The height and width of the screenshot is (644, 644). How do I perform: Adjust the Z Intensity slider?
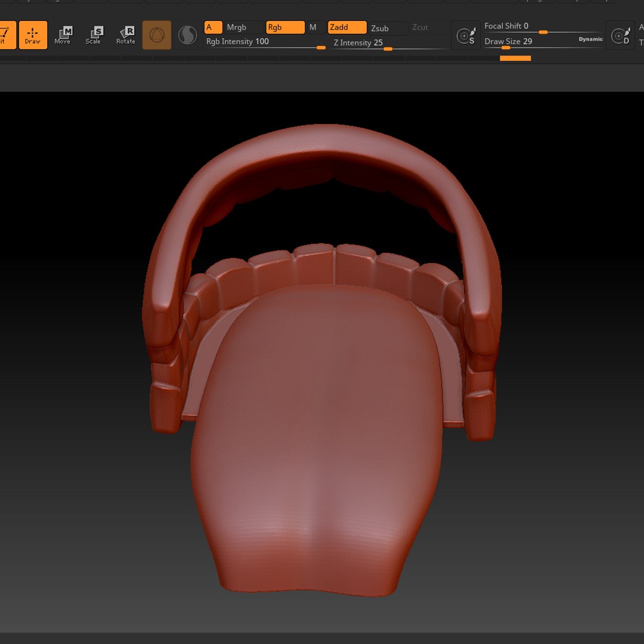point(389,44)
